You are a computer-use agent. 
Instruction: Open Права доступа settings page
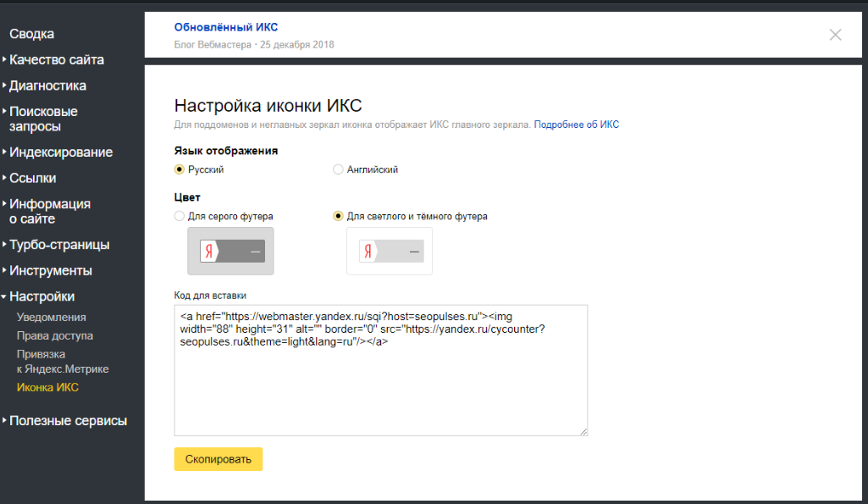tap(55, 335)
